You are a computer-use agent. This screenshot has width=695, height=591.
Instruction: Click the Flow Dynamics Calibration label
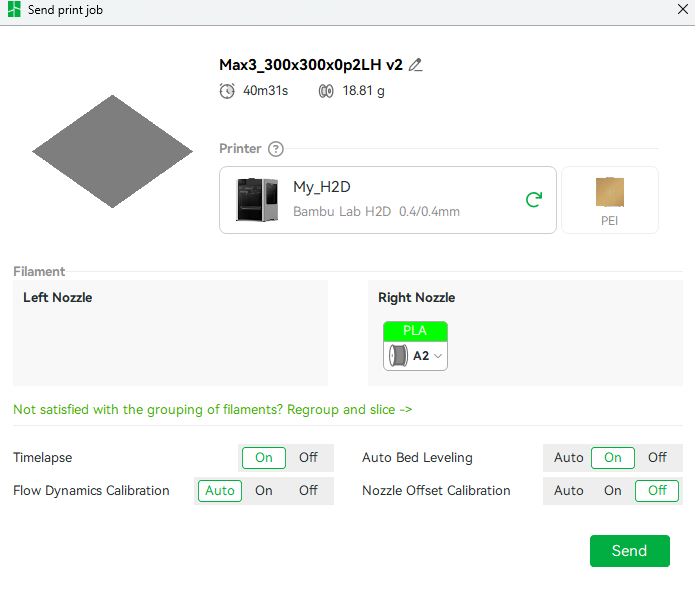click(91, 491)
